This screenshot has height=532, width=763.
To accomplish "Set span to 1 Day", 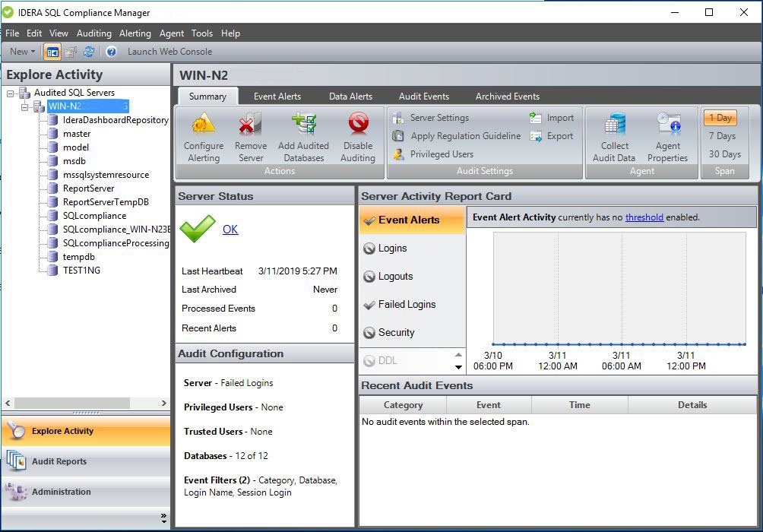I will (x=720, y=118).
